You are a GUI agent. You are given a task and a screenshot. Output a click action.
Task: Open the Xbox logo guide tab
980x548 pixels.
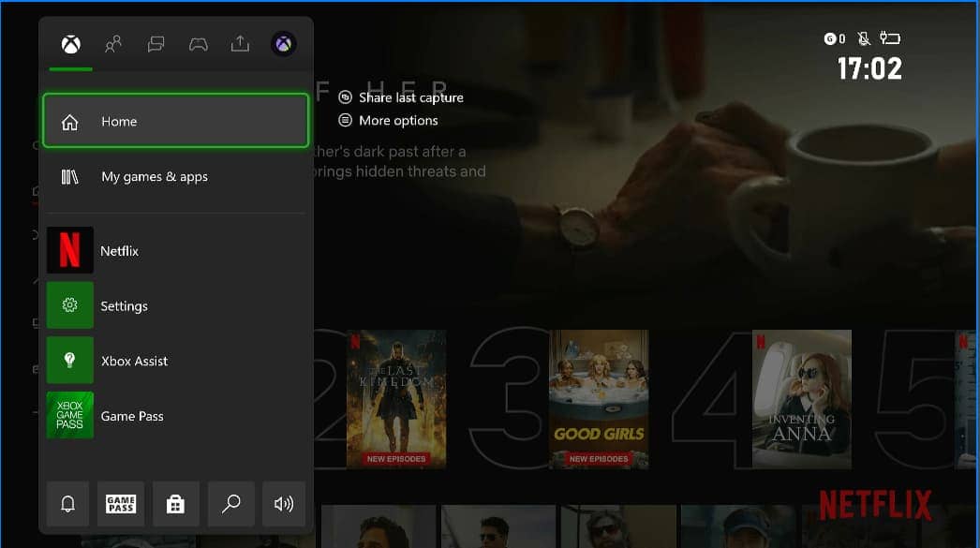point(70,44)
